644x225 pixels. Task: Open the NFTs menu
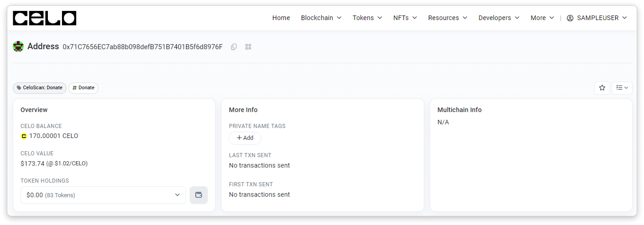405,18
